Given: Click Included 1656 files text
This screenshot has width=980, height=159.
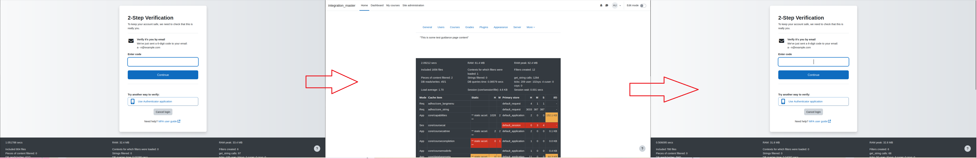Looking at the screenshot, I should coord(432,70).
